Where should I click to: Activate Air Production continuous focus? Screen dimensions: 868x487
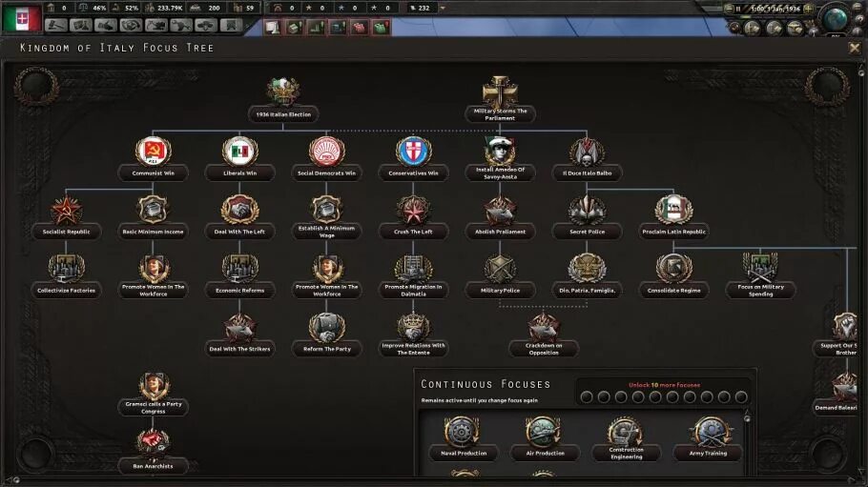545,438
